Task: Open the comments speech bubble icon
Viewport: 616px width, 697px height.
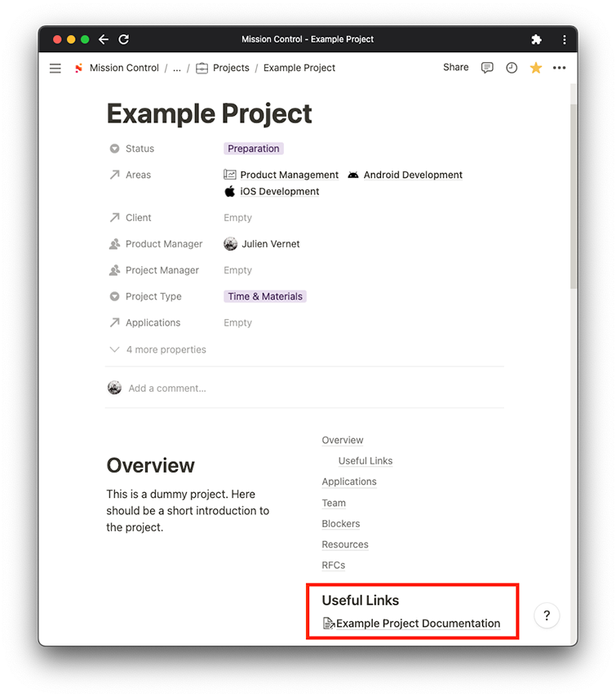Action: 487,68
